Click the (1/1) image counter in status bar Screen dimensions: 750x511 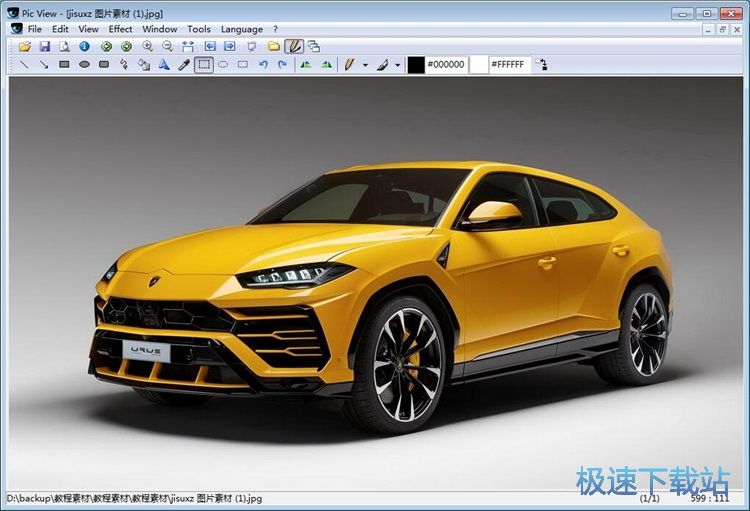[x=650, y=499]
